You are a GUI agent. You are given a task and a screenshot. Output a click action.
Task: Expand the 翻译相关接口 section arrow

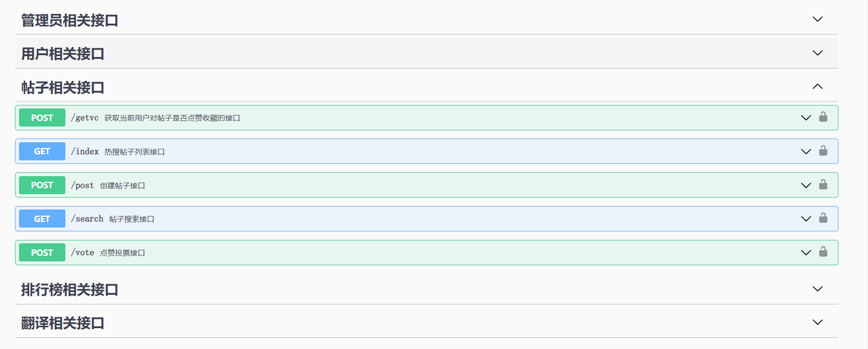817,322
